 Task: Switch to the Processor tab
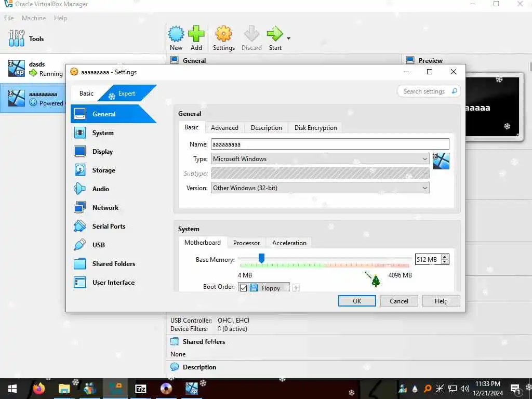pyautogui.click(x=246, y=243)
